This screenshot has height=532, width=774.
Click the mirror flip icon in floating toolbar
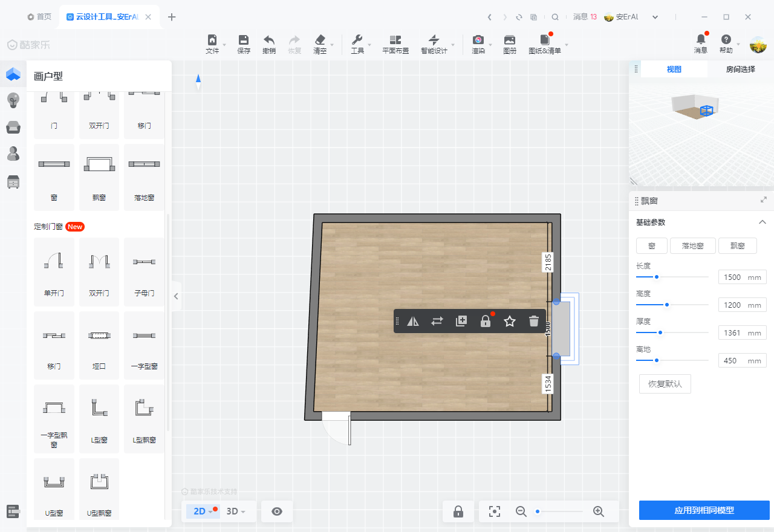tap(413, 322)
